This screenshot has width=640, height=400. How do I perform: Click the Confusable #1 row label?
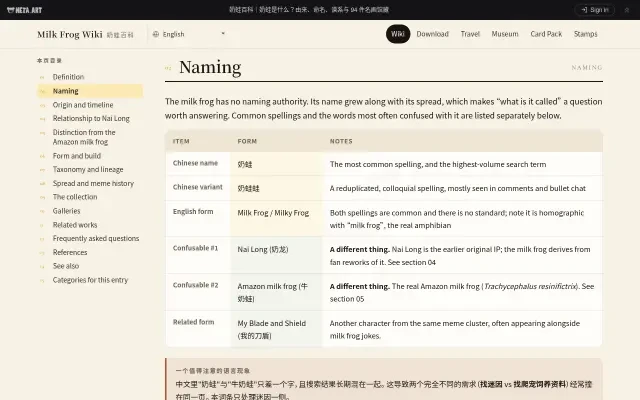(x=195, y=248)
